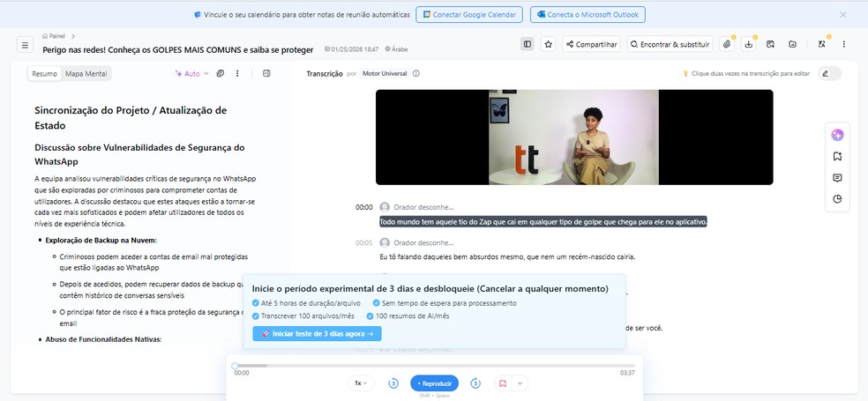The width and height of the screenshot is (868, 401).
Task: Open summary panel three-dot options
Action: pos(237,73)
